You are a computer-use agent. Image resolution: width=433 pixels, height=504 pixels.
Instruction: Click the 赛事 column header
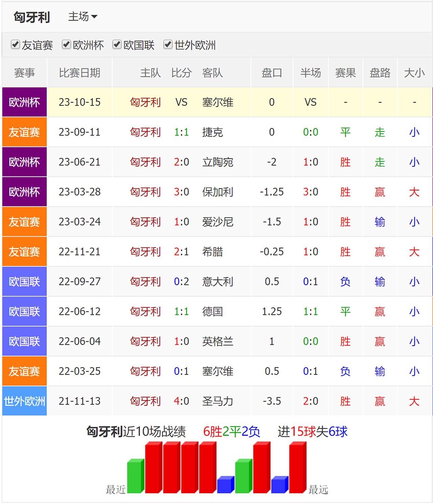click(24, 73)
